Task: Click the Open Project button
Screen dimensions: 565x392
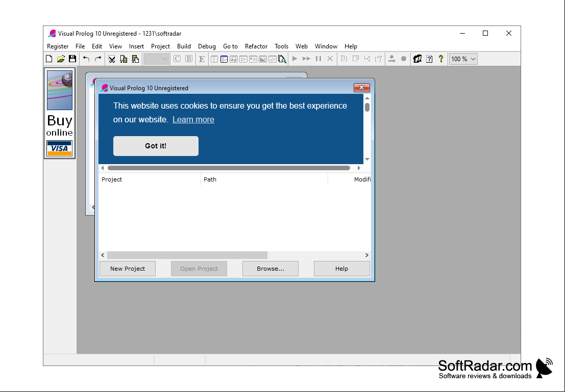Action: tap(199, 269)
